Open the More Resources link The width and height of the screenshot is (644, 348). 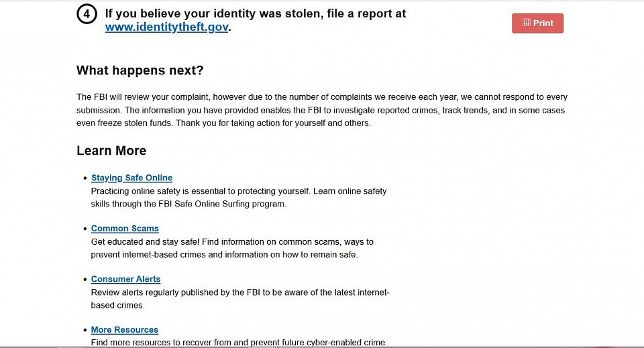pos(125,329)
